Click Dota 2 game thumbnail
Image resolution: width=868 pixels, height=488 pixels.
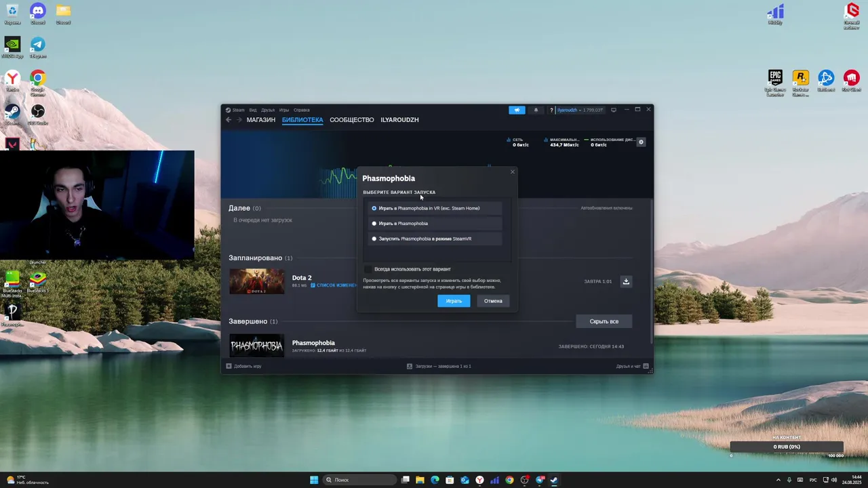(257, 281)
